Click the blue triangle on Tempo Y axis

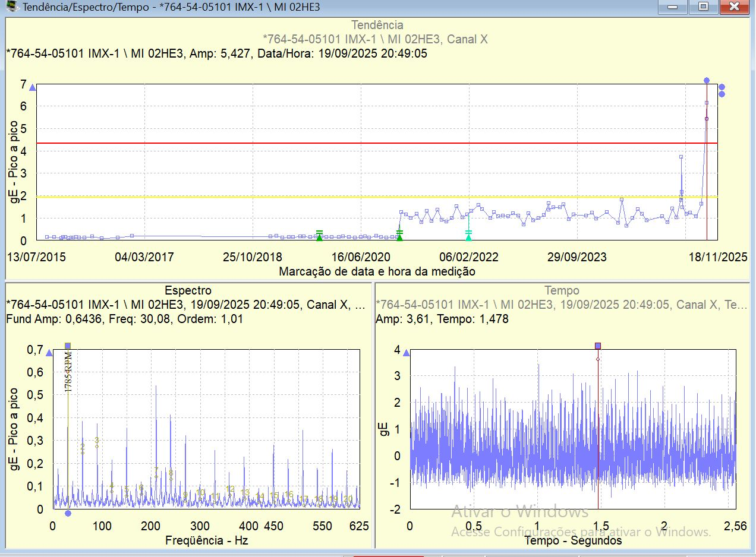pyautogui.click(x=406, y=353)
